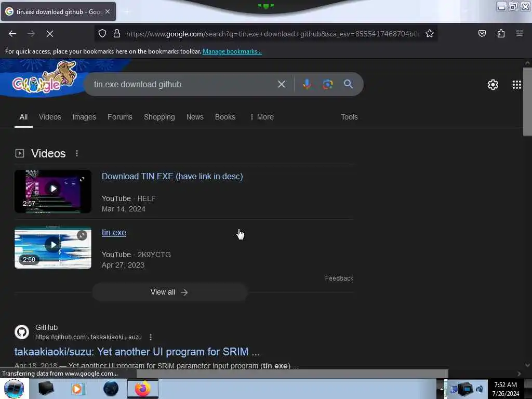Click the network monitor tray icon

tap(465, 389)
